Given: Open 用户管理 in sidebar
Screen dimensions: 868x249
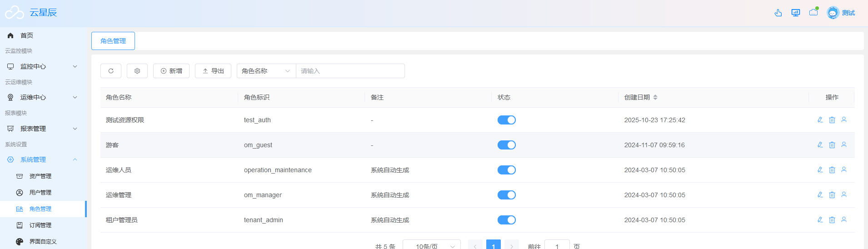Looking at the screenshot, I should (x=43, y=193).
